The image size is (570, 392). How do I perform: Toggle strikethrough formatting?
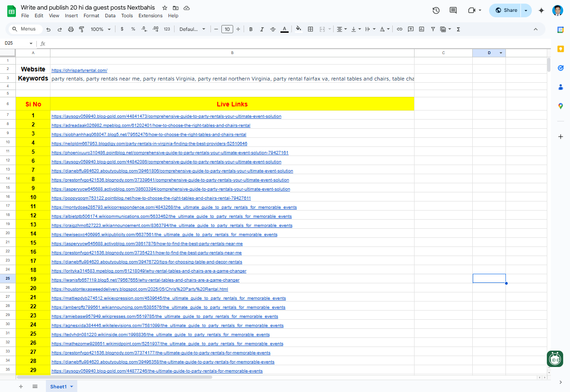(273, 29)
